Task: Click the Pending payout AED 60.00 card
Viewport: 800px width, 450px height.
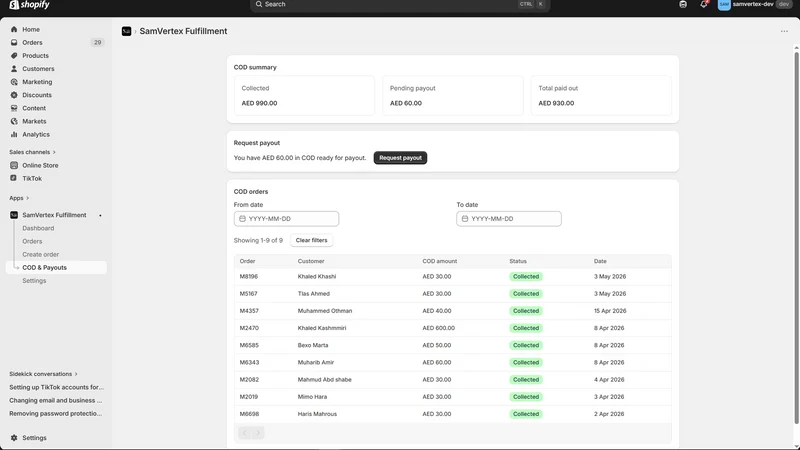Action: tap(453, 95)
